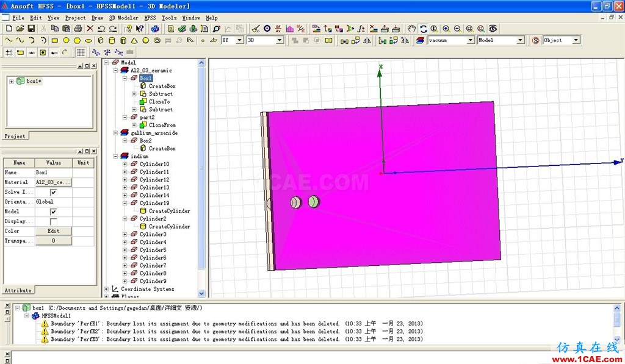Create a new project with New icon
The height and width of the screenshot is (364, 625).
pos(9,29)
